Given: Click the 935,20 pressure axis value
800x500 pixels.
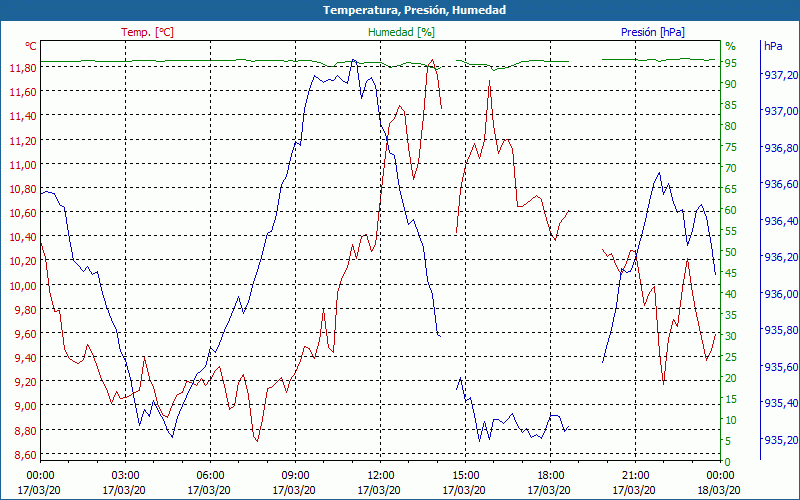Looking at the screenshot, I should pyautogui.click(x=780, y=440).
